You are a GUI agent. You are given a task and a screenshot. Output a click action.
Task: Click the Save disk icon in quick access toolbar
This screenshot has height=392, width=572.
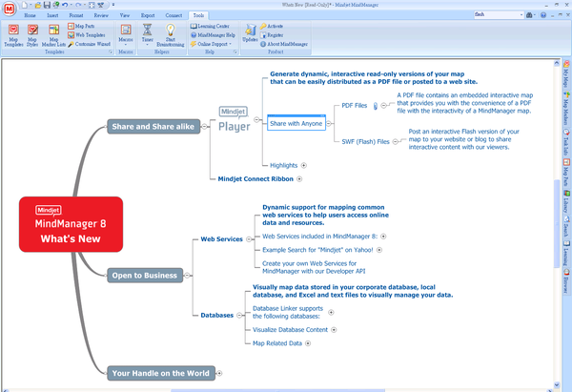[x=47, y=5]
